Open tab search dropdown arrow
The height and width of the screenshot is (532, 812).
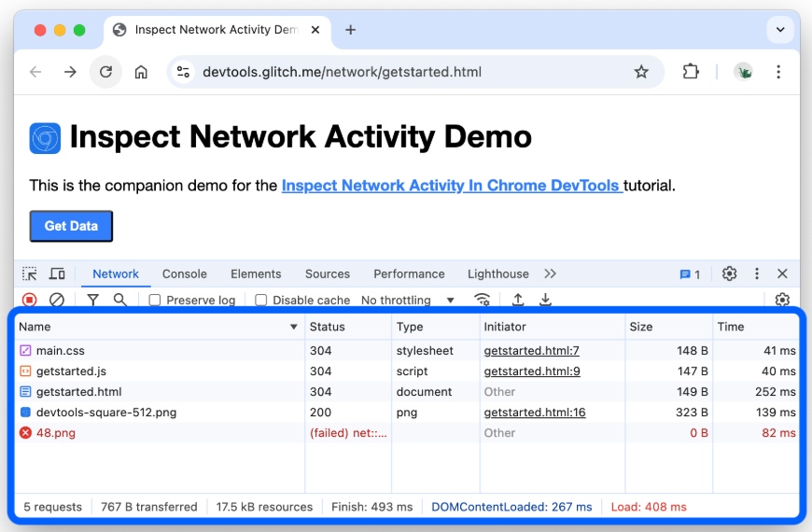pos(780,30)
